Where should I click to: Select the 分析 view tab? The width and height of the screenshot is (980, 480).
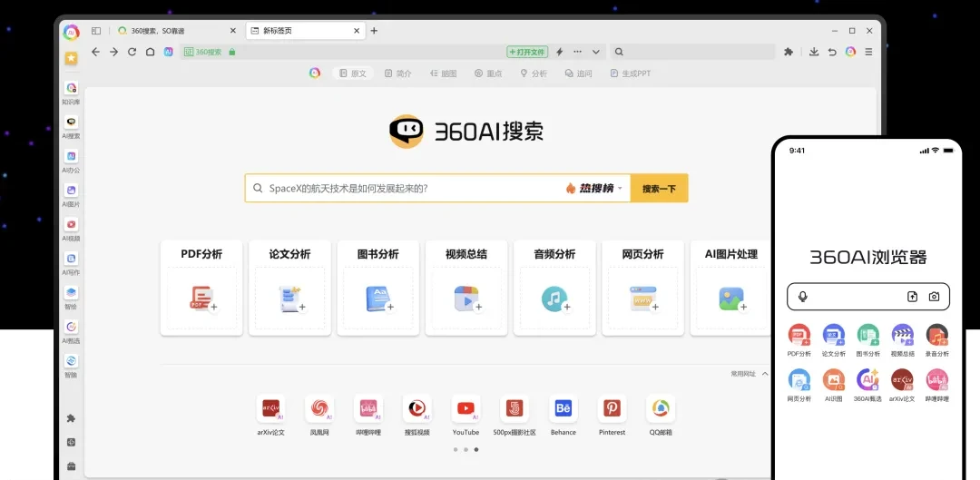[534, 73]
